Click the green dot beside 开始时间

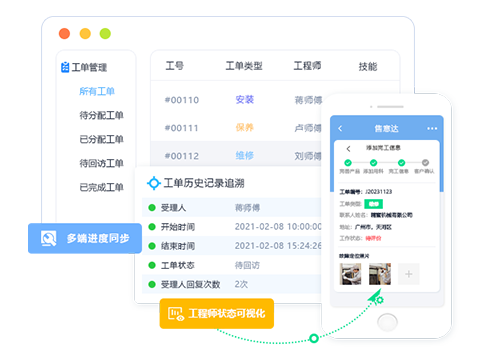tap(152, 227)
